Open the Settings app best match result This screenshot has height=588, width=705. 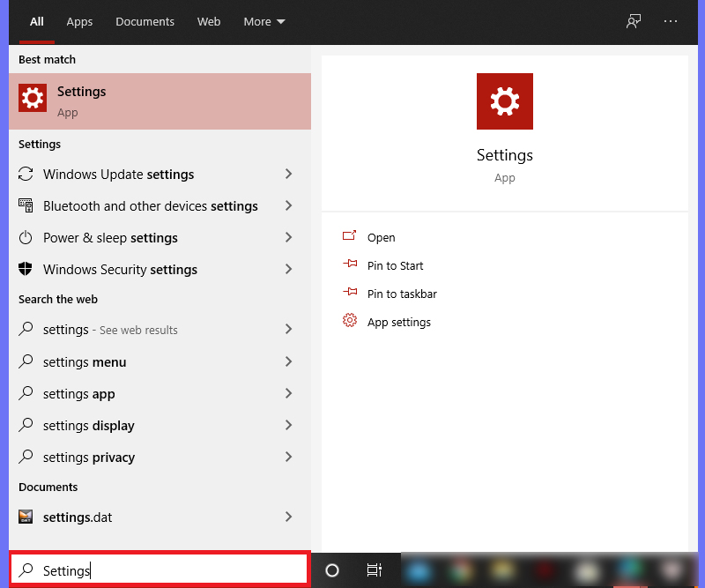tap(160, 101)
